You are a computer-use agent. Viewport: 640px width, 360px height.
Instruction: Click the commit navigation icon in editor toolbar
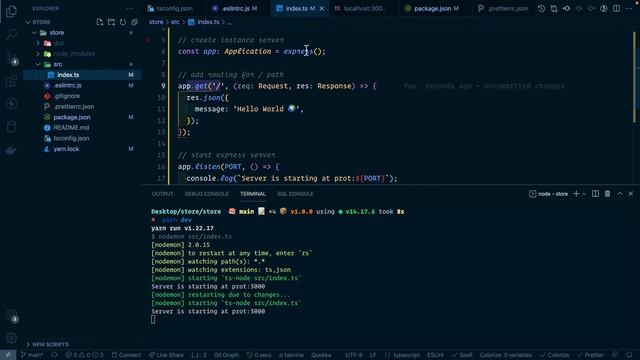tap(567, 9)
